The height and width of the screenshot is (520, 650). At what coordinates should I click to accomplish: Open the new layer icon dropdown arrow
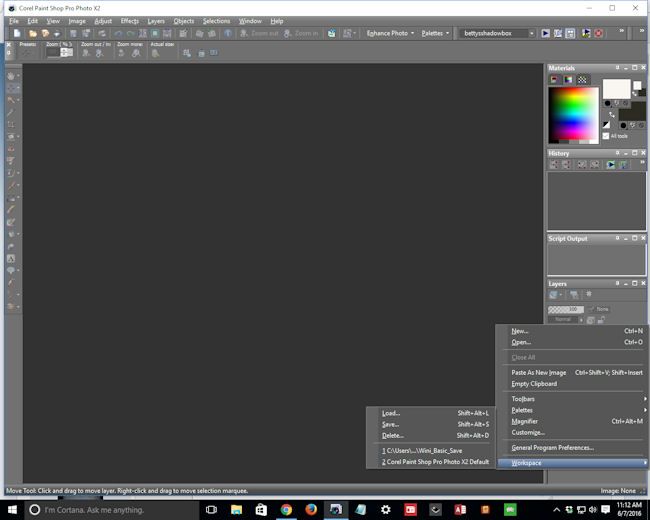(x=560, y=295)
